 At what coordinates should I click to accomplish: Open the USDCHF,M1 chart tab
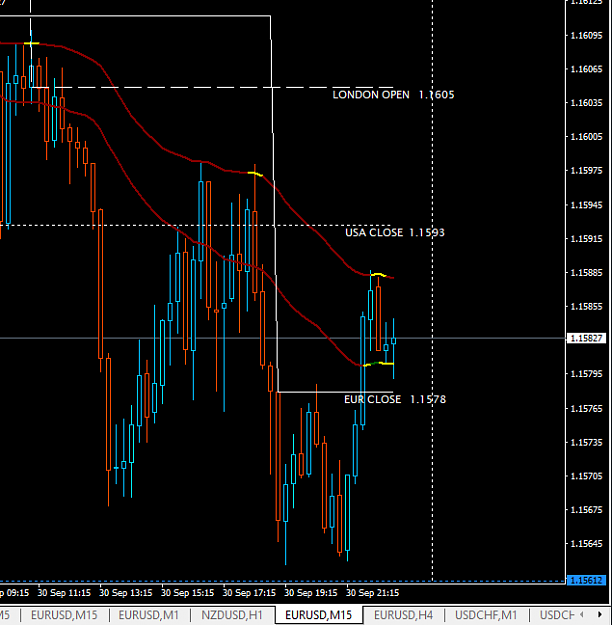[486, 615]
